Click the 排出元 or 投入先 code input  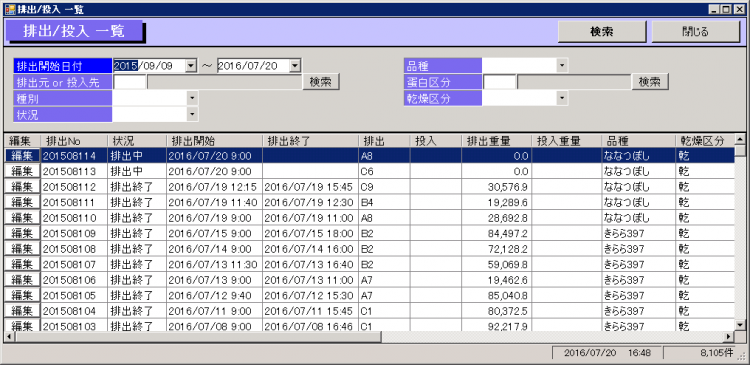pos(129,82)
